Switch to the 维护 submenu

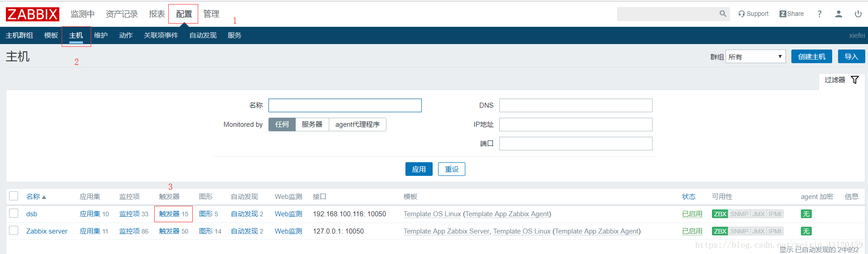pyautogui.click(x=101, y=35)
